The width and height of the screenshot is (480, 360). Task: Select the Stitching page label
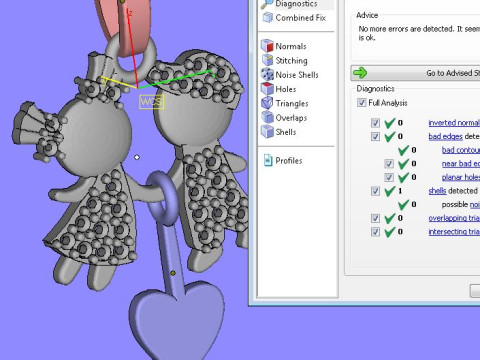(x=291, y=61)
